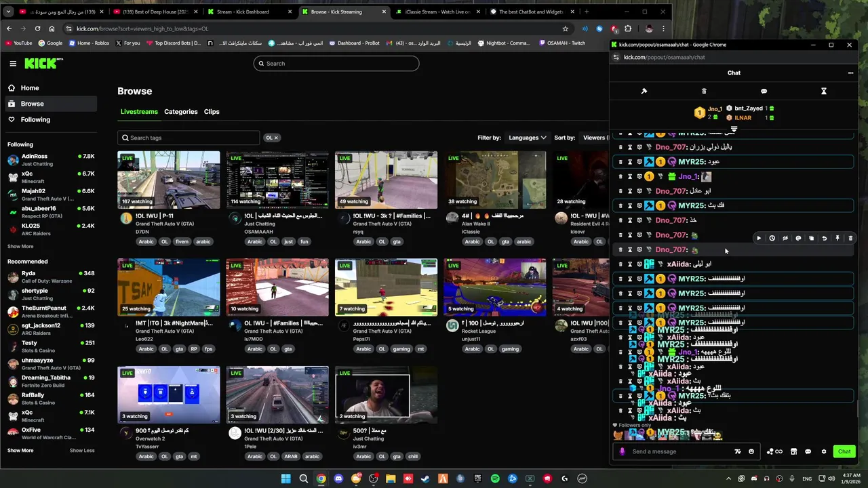
Task: Remove the OL tag filter
Action: 276,138
